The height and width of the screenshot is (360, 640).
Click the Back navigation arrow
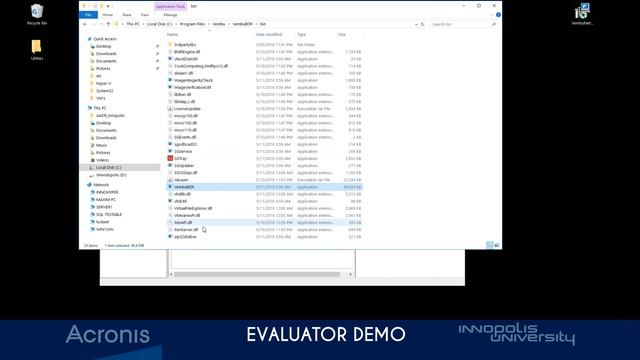[85, 24]
